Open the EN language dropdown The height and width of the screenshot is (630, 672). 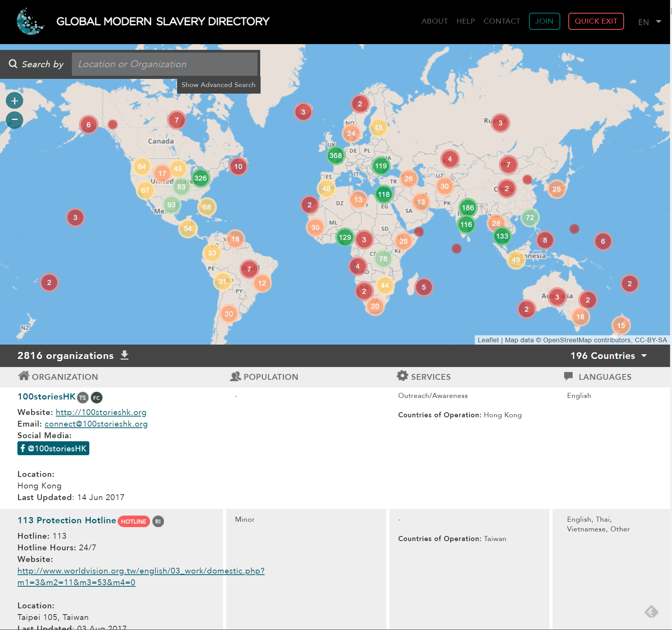[x=650, y=22]
